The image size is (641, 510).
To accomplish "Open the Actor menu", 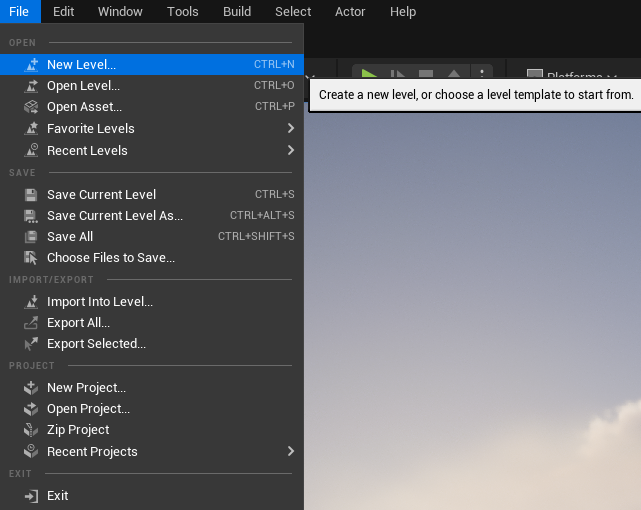I will click(350, 11).
